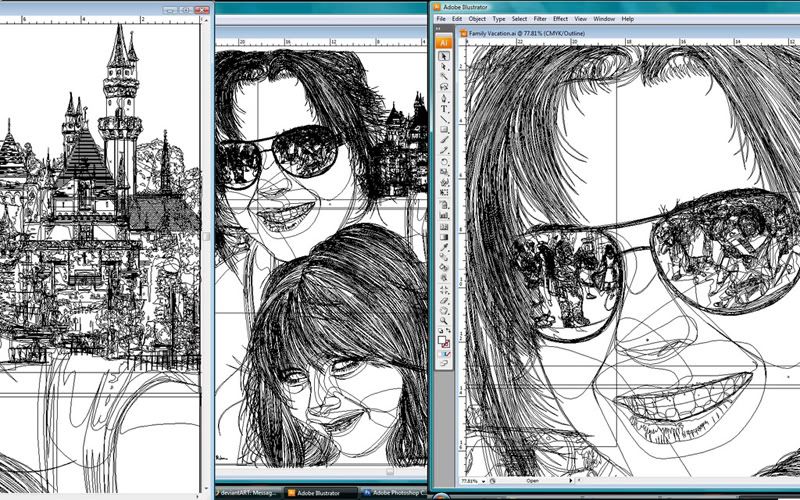Open the zoom level dropdown arrow at 77.81%

[x=485, y=481]
